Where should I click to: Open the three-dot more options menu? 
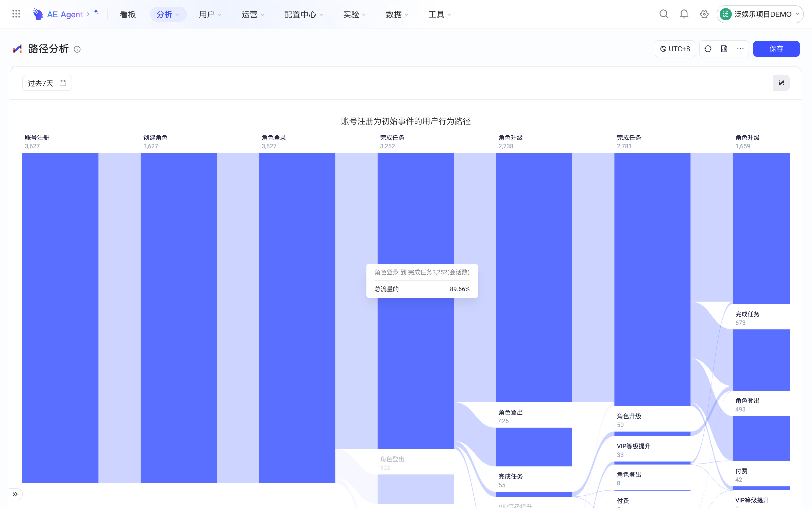[x=740, y=49]
